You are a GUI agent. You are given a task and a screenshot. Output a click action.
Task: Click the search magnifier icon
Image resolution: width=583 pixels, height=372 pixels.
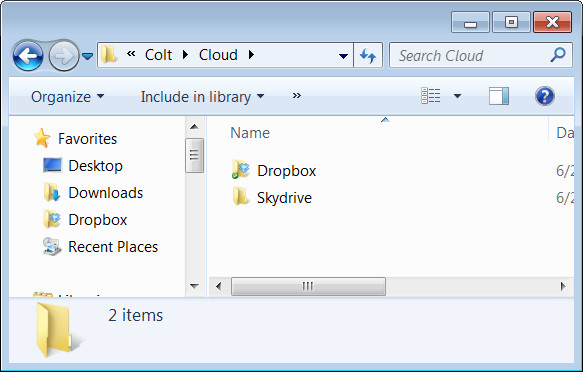click(x=558, y=55)
